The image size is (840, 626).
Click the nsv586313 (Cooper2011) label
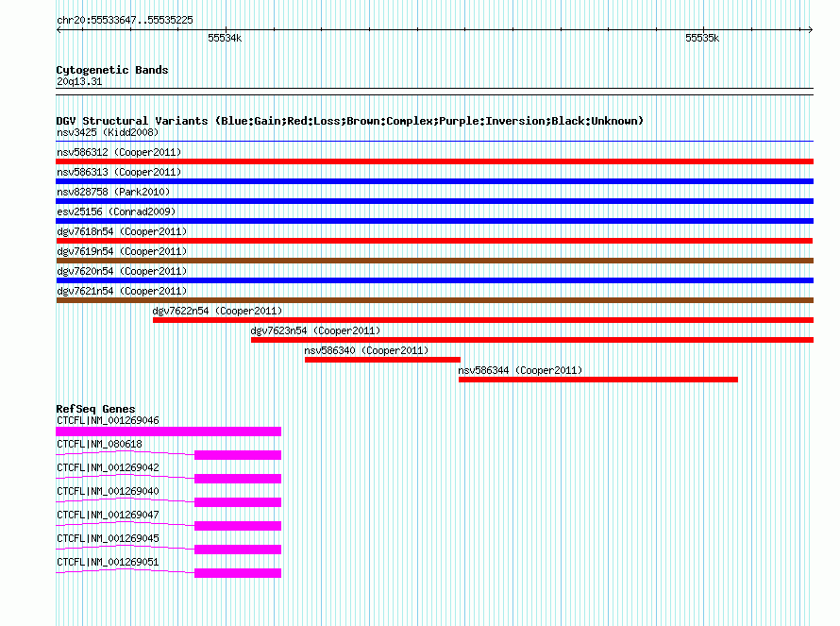coord(119,172)
